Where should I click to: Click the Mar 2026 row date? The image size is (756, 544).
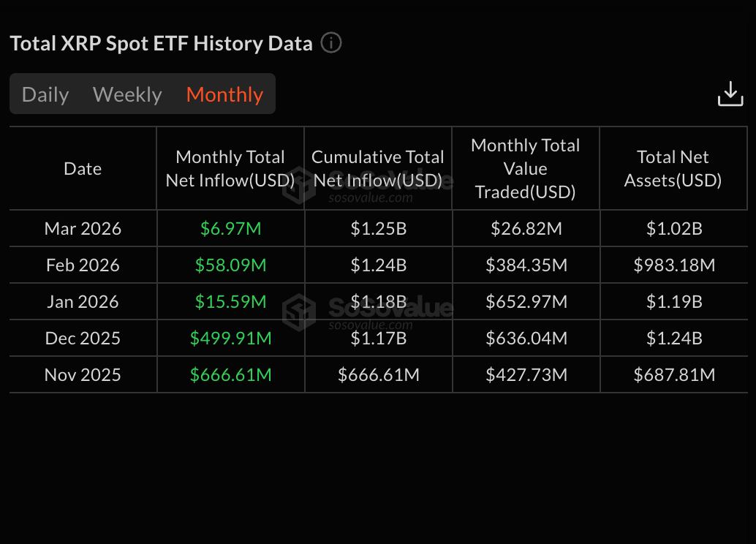83,228
